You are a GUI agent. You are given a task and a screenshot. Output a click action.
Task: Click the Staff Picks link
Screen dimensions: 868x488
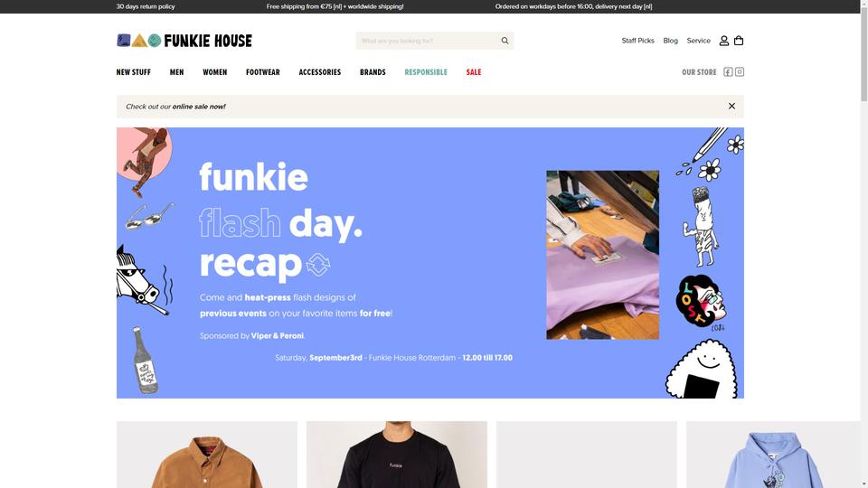click(x=637, y=41)
